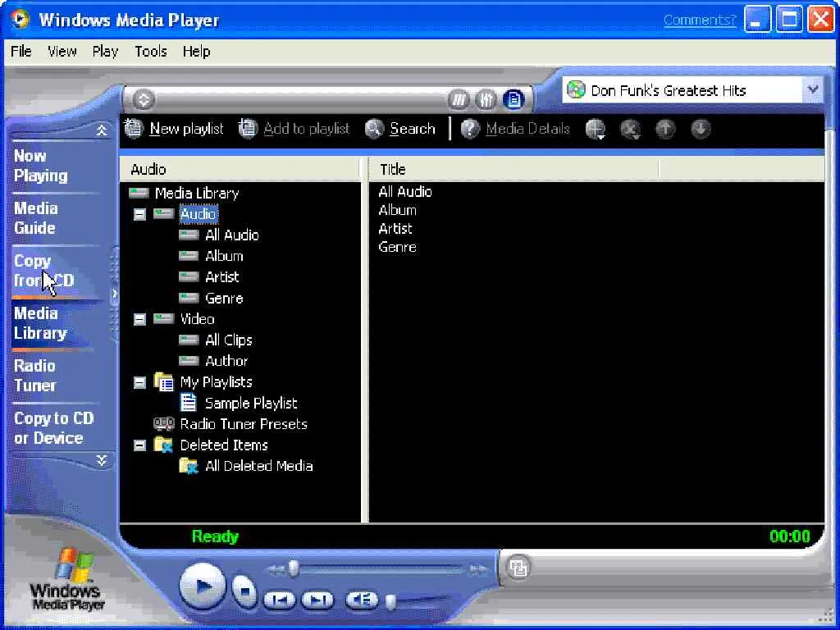Select the Video tree node

(x=197, y=319)
